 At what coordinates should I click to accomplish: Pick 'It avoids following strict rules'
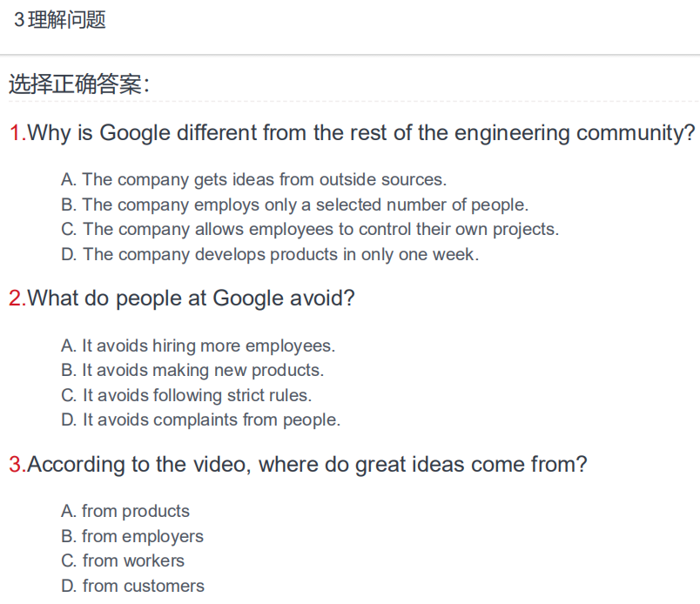click(x=186, y=395)
